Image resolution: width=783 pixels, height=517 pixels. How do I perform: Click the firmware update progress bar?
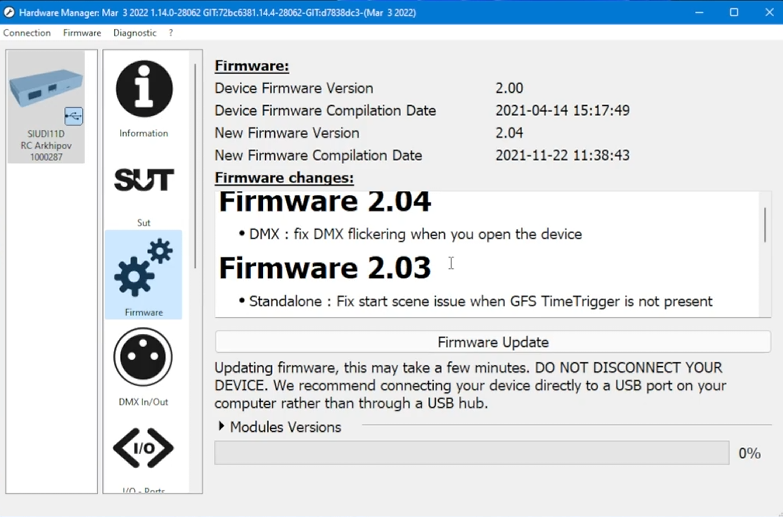coord(472,453)
